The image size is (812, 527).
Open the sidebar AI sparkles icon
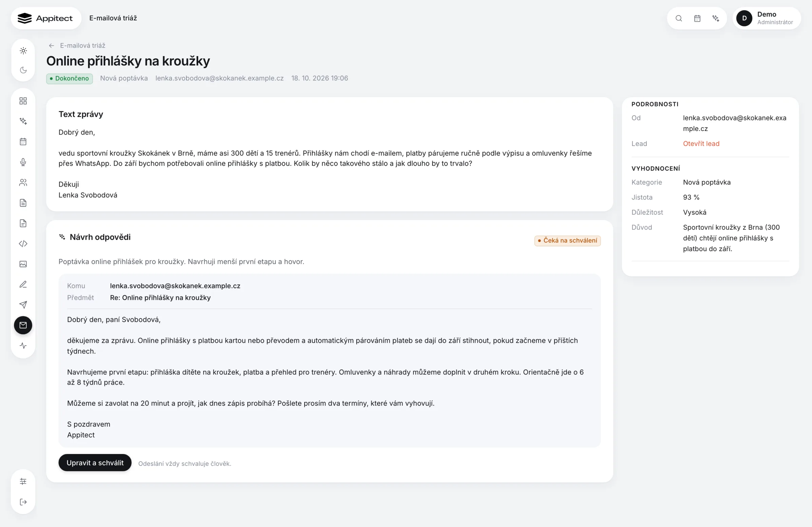pyautogui.click(x=23, y=121)
